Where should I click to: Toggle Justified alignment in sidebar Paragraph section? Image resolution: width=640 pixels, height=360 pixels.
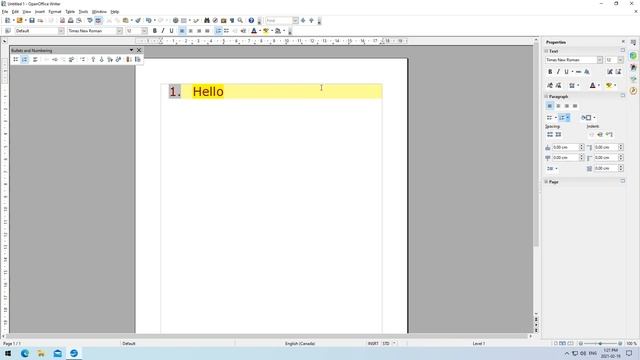pyautogui.click(x=575, y=106)
